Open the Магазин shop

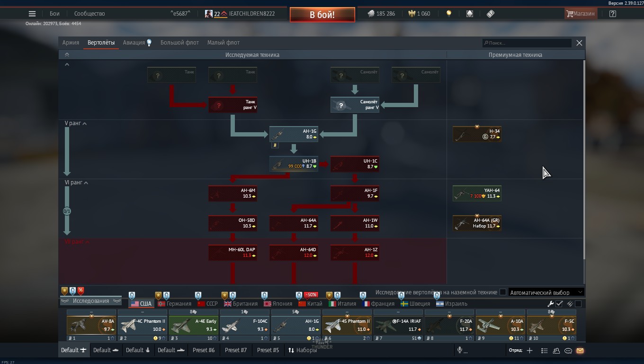tap(581, 14)
